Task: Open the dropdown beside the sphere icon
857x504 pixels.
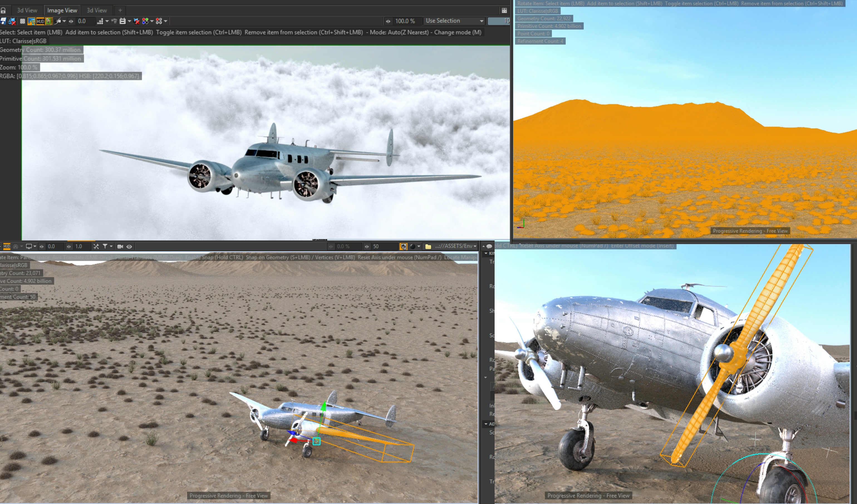Action: click(419, 247)
